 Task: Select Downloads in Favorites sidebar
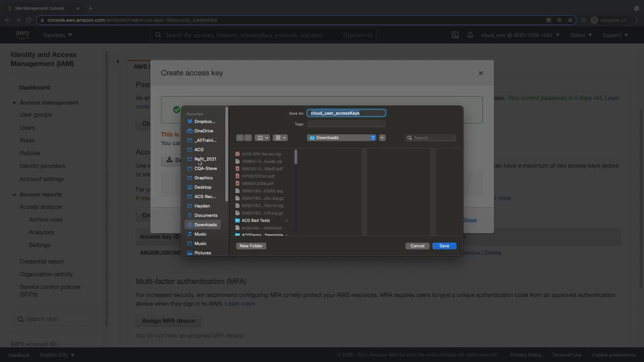click(205, 225)
